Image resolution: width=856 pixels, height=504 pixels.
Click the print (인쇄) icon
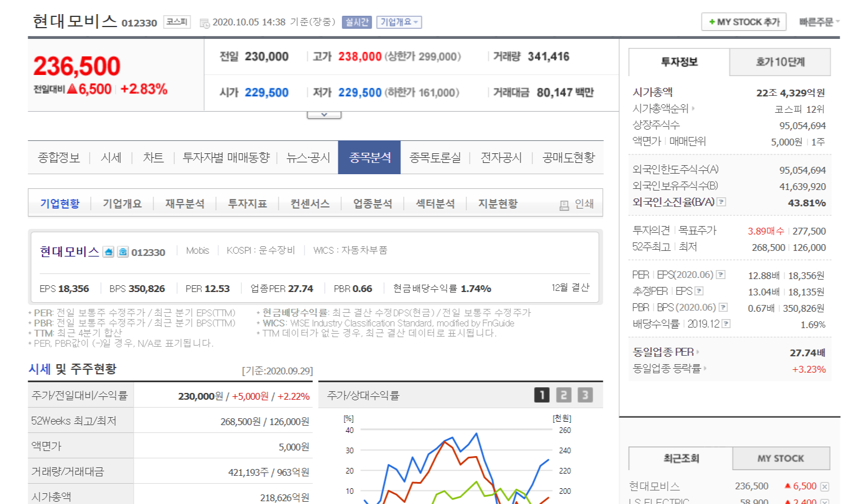tap(564, 205)
